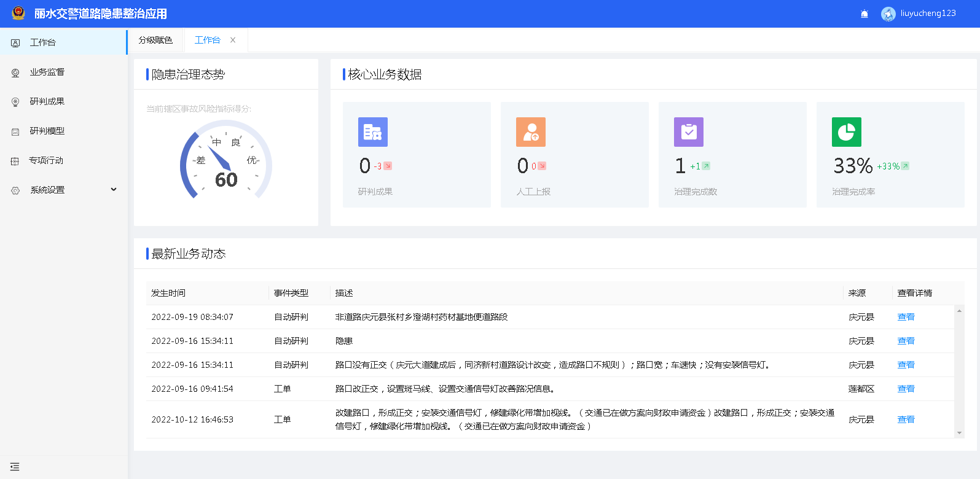The width and height of the screenshot is (980, 479).
Task: Click the username liuyucheng123
Action: coord(928,14)
